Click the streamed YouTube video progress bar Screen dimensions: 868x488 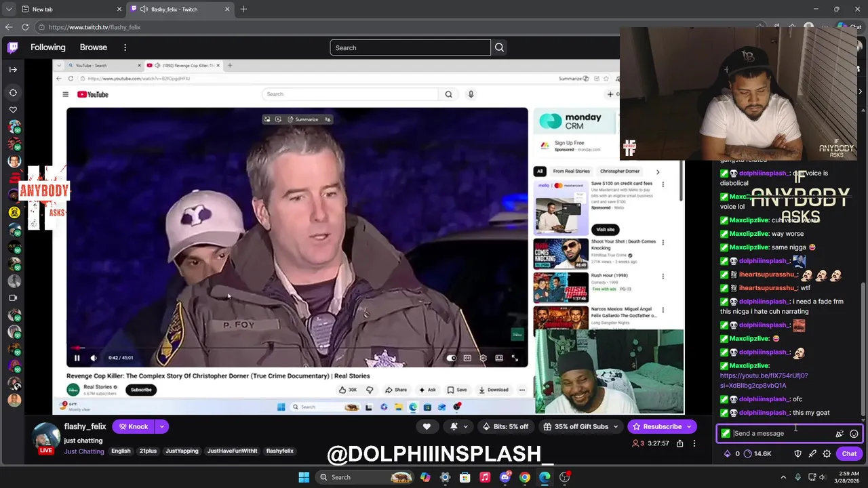click(297, 348)
